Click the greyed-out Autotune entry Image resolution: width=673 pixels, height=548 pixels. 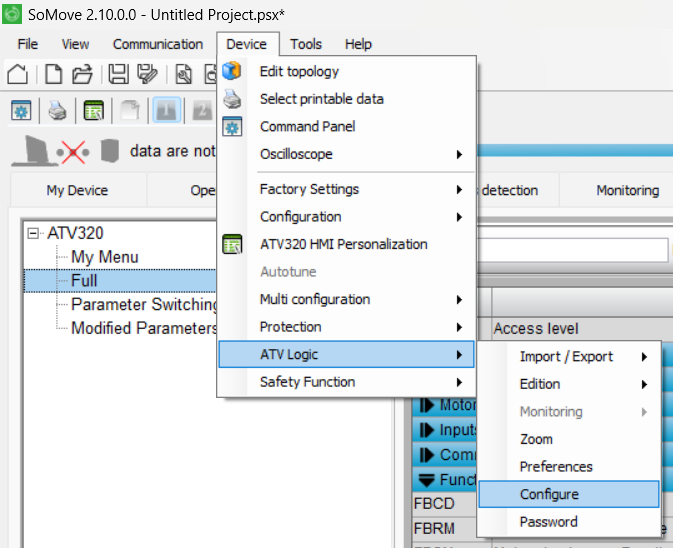pos(346,272)
